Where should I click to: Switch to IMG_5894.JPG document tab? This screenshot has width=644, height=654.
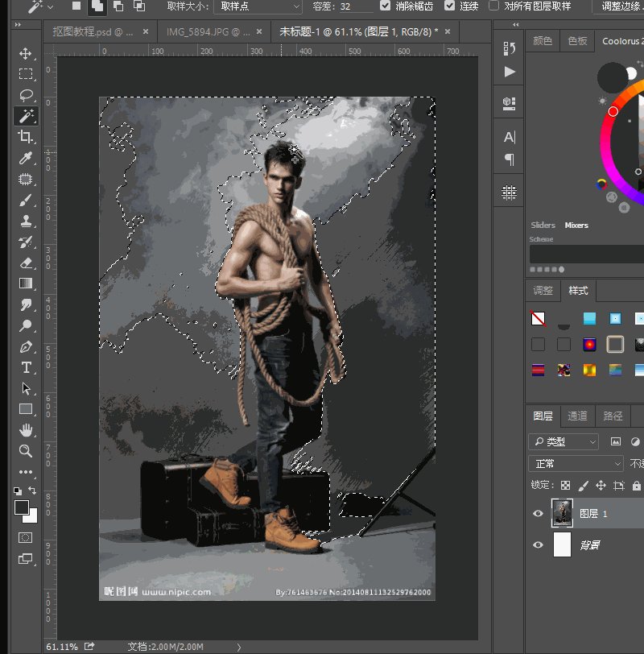point(208,31)
